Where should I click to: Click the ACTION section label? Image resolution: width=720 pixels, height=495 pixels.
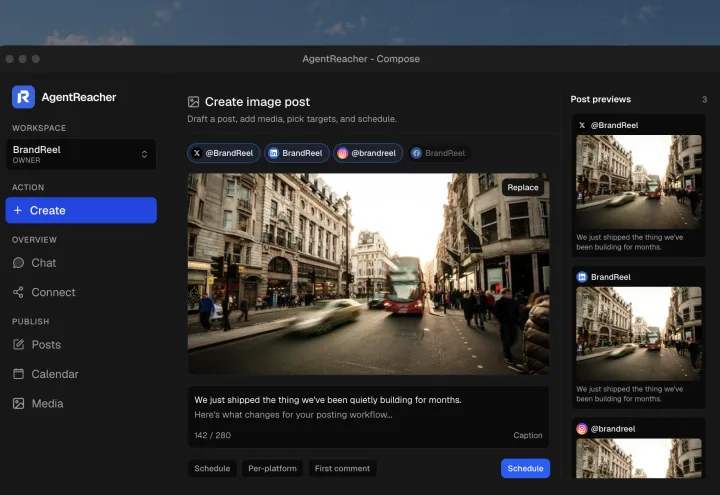[x=28, y=187]
